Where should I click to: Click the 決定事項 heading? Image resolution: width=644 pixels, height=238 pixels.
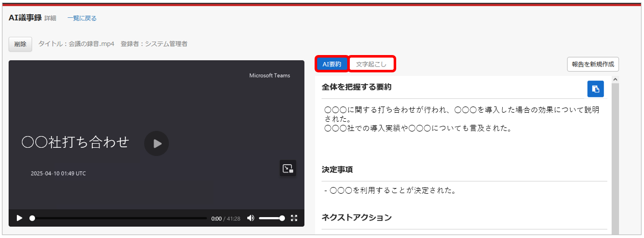point(337,169)
